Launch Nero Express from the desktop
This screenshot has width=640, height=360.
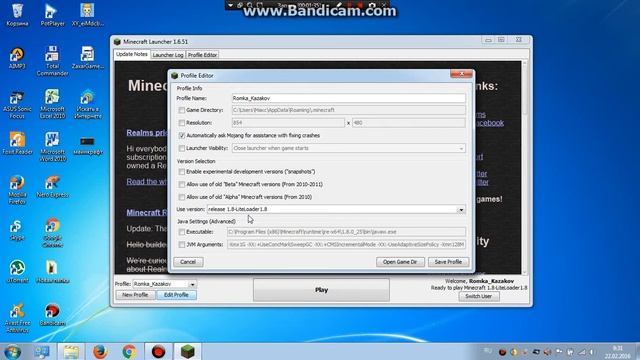pyautogui.click(x=52, y=187)
